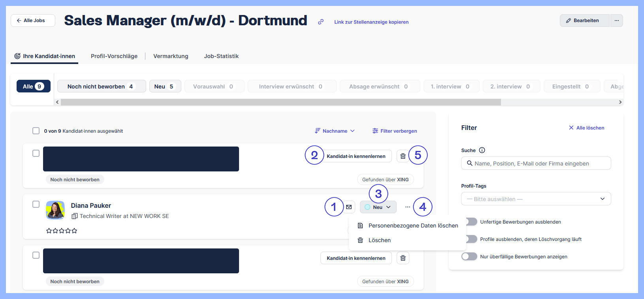This screenshot has height=299, width=644.
Task: Open three-dot menu for Diana Pauker
Action: (x=407, y=207)
